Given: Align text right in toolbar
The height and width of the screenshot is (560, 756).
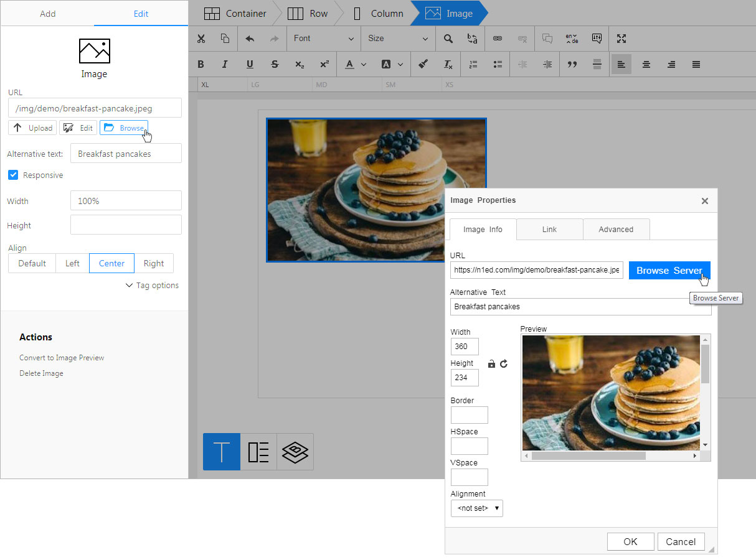Looking at the screenshot, I should 671,64.
